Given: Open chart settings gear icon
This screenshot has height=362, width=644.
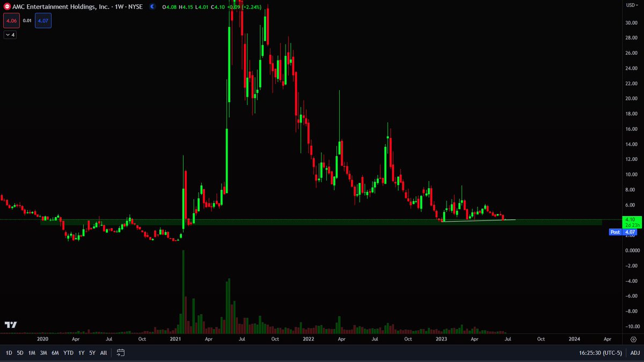Looking at the screenshot, I should tap(634, 339).
